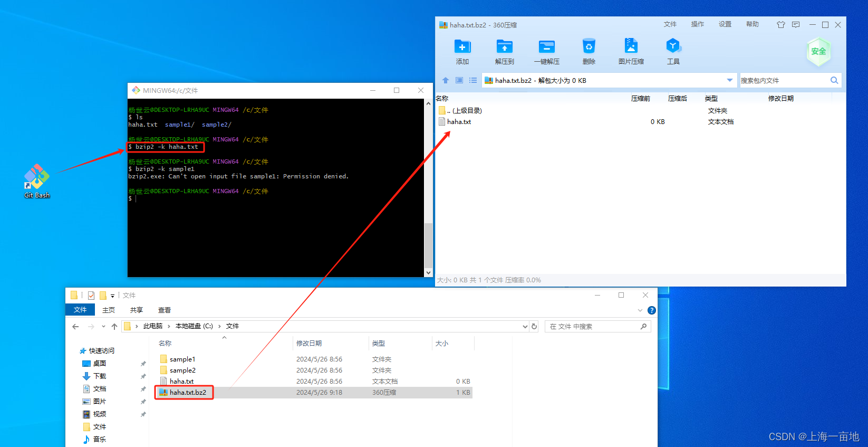Expand Explorer ribbon chevron

[x=640, y=310]
